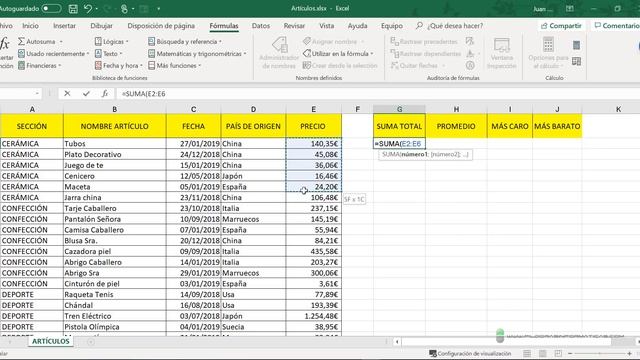Click Asignar nombre tag icon
The height and width of the screenshot is (360, 640).
[x=307, y=42]
